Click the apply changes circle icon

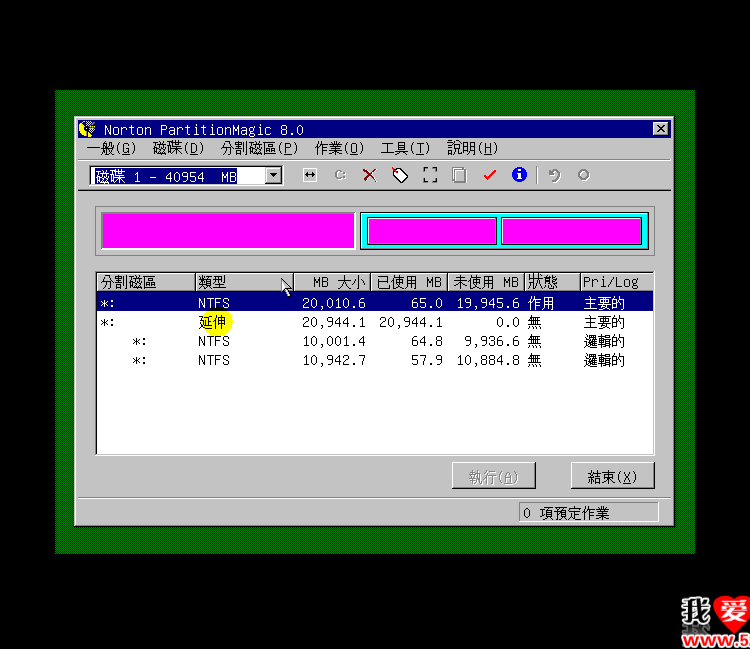point(584,175)
